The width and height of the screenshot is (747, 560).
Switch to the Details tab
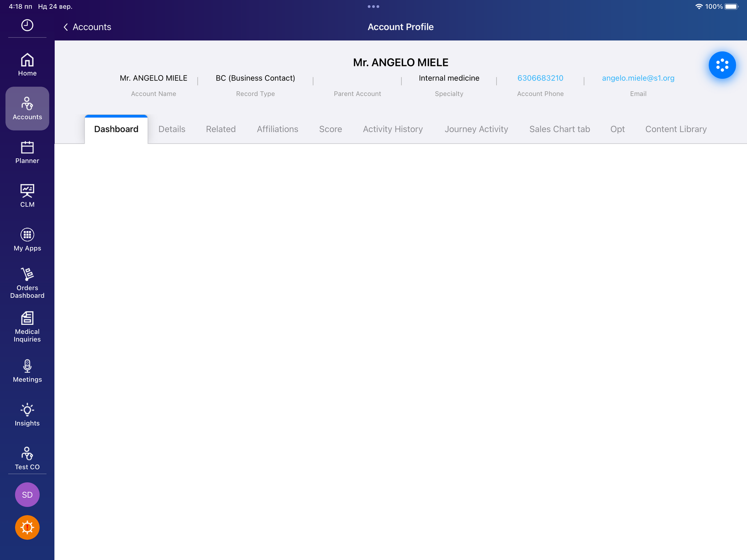point(172,129)
